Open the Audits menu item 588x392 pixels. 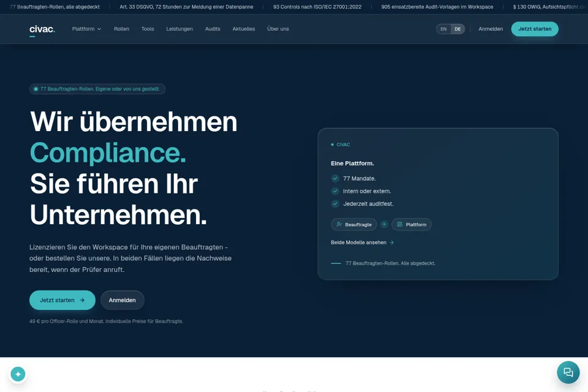pos(213,29)
